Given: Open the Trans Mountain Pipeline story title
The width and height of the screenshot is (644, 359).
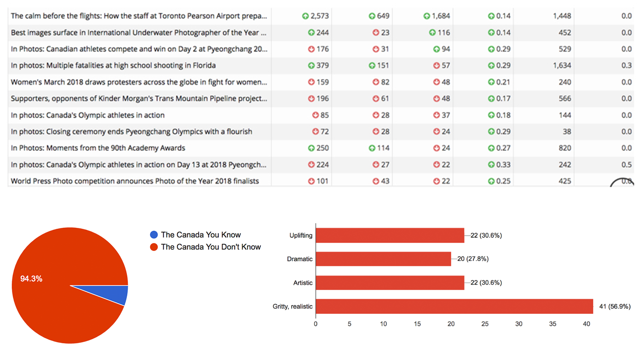Looking at the screenshot, I should click(x=139, y=99).
